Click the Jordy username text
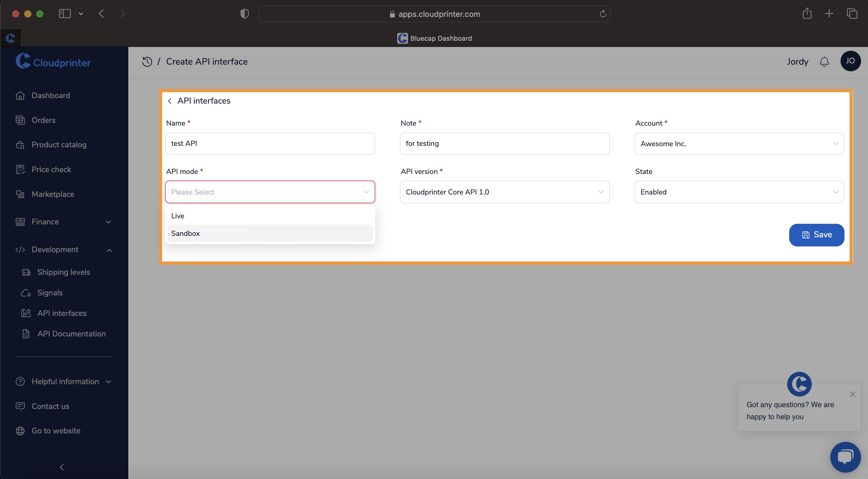Viewport: 868px width, 479px height. click(x=798, y=62)
